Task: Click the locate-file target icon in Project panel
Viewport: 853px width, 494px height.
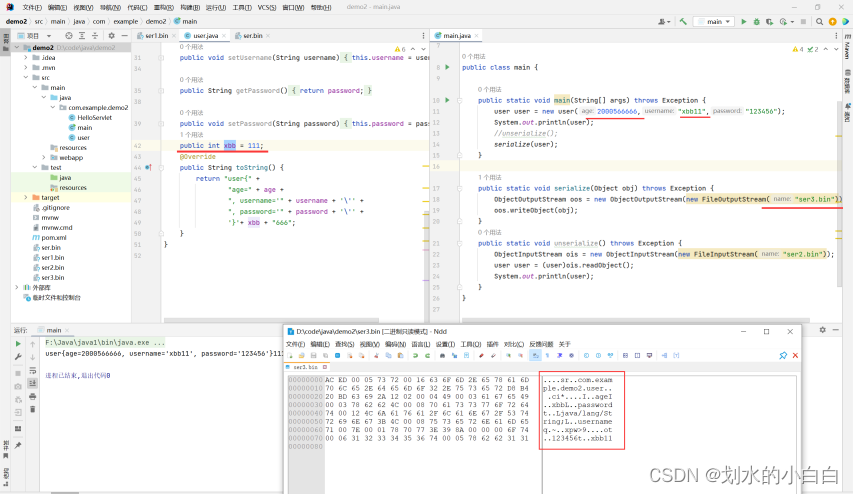Action: (69, 35)
